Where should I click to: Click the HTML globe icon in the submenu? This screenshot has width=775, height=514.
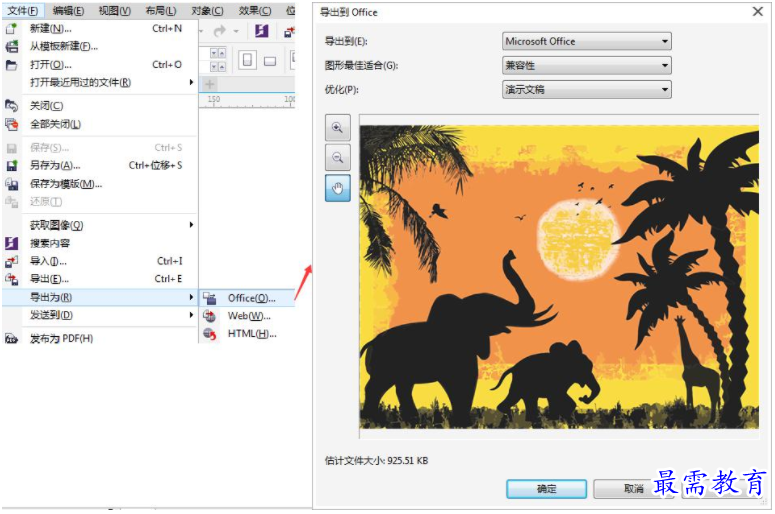coord(210,334)
